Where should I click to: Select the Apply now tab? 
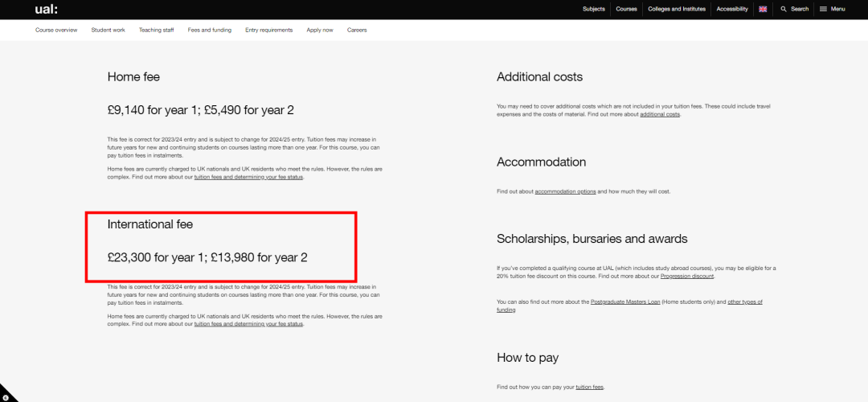(x=320, y=30)
